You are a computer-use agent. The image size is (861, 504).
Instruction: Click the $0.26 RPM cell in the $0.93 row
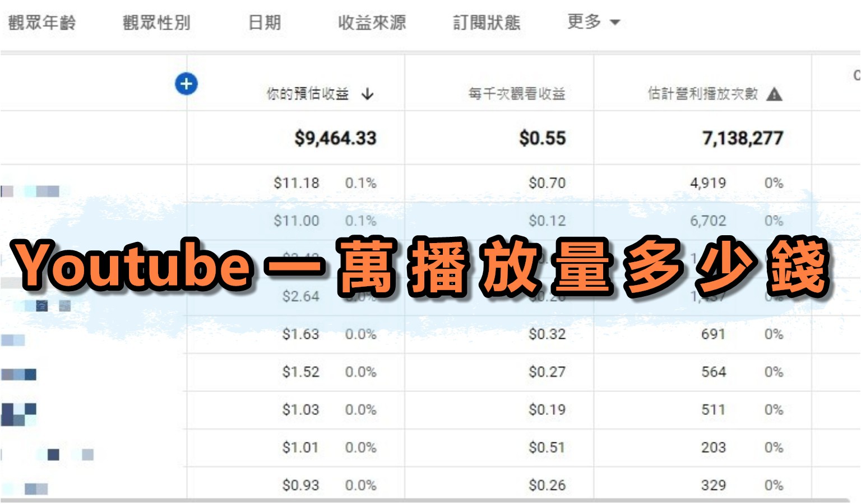tap(547, 485)
